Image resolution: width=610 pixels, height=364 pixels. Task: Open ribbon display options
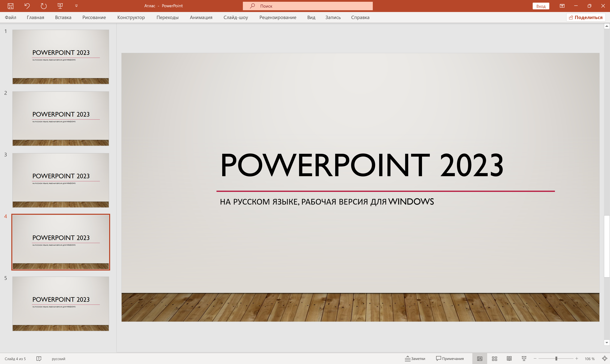(x=562, y=6)
